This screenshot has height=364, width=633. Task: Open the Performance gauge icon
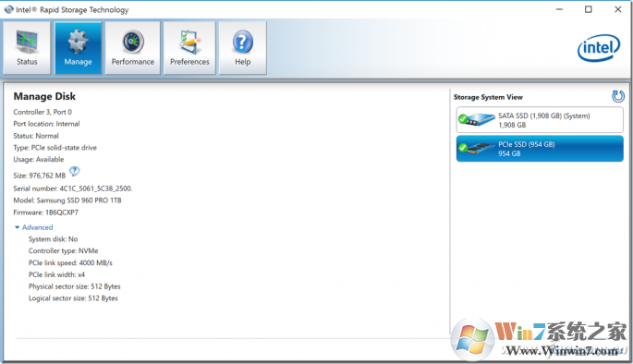tap(133, 42)
